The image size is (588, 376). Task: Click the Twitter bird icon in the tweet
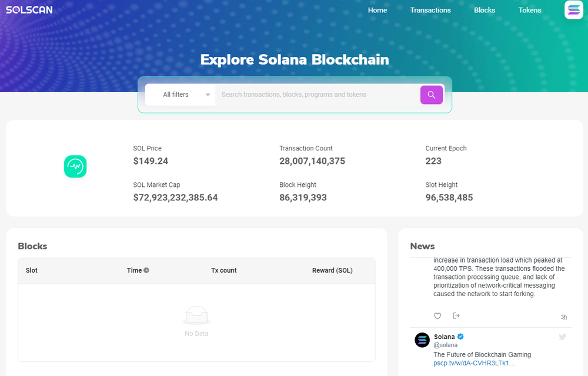click(562, 337)
